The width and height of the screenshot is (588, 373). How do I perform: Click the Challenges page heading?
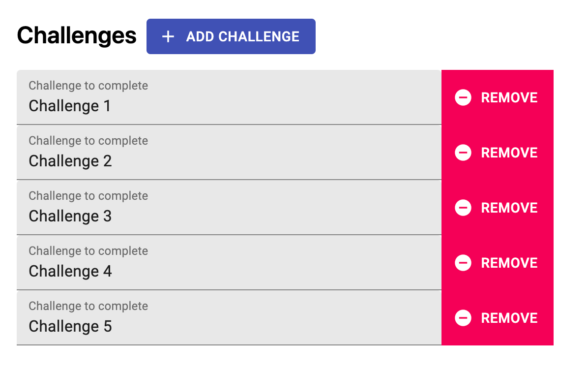click(77, 36)
